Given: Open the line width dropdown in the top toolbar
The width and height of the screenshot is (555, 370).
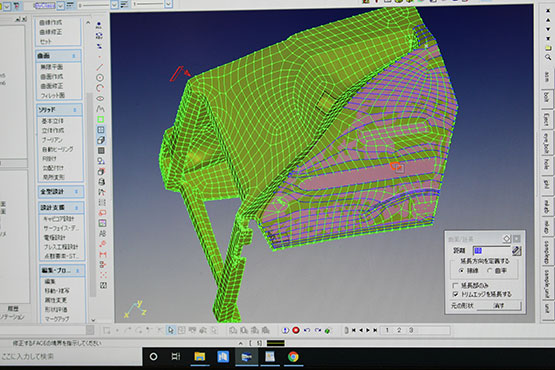Looking at the screenshot, I should pos(168,4).
